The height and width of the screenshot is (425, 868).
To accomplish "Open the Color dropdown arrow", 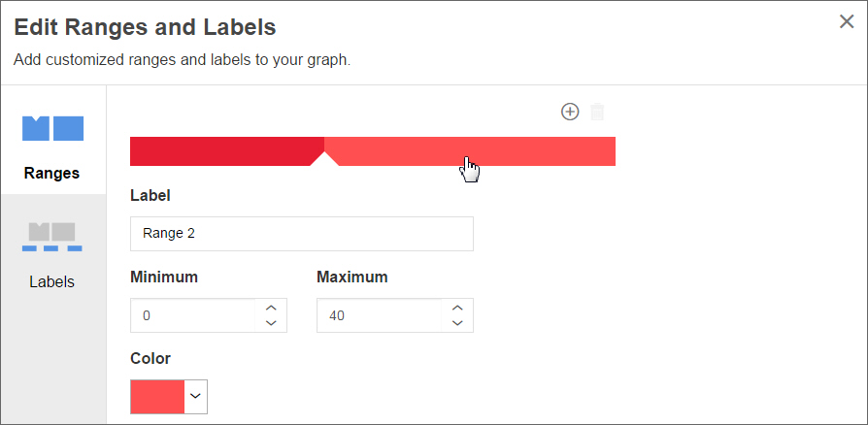I will [195, 396].
